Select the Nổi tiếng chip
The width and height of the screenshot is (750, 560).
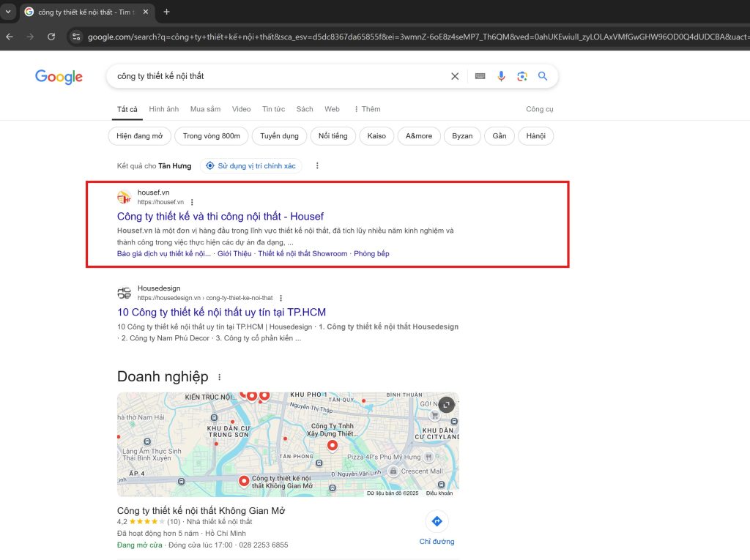coord(333,136)
